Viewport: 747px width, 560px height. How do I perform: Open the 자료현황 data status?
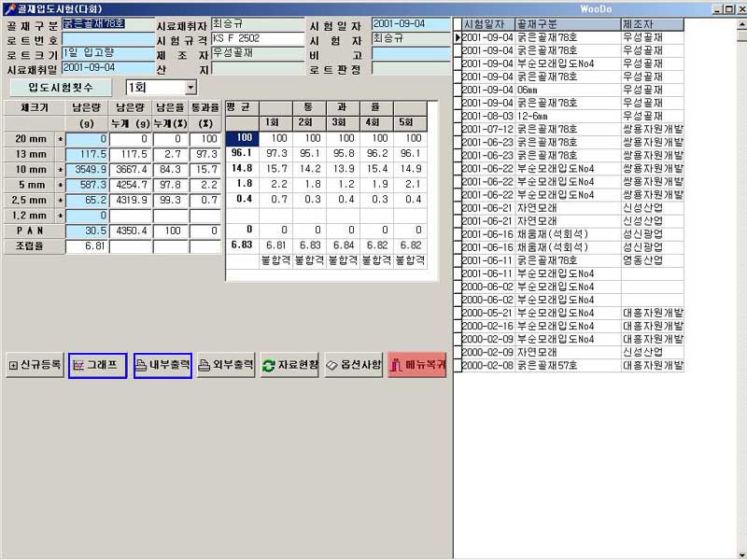289,366
